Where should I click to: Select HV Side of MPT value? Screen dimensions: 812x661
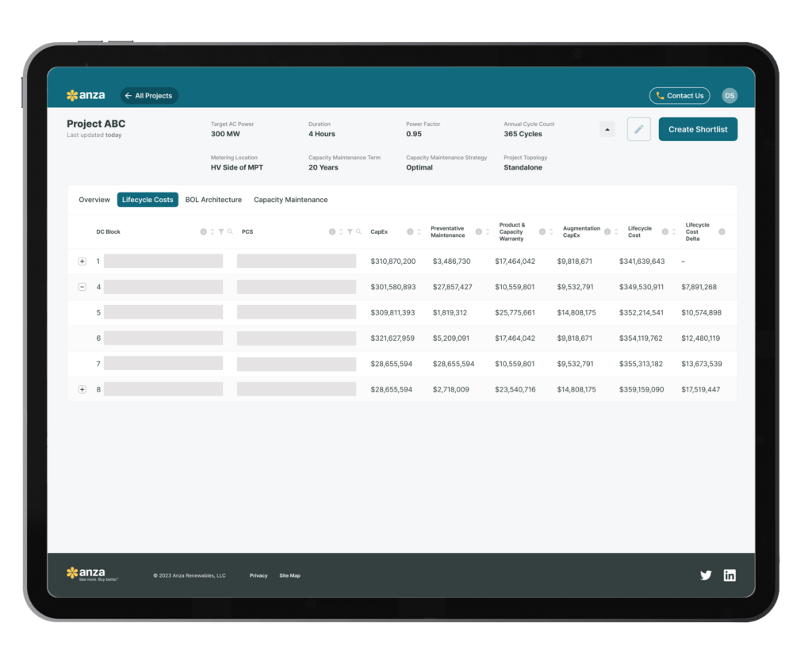point(236,168)
